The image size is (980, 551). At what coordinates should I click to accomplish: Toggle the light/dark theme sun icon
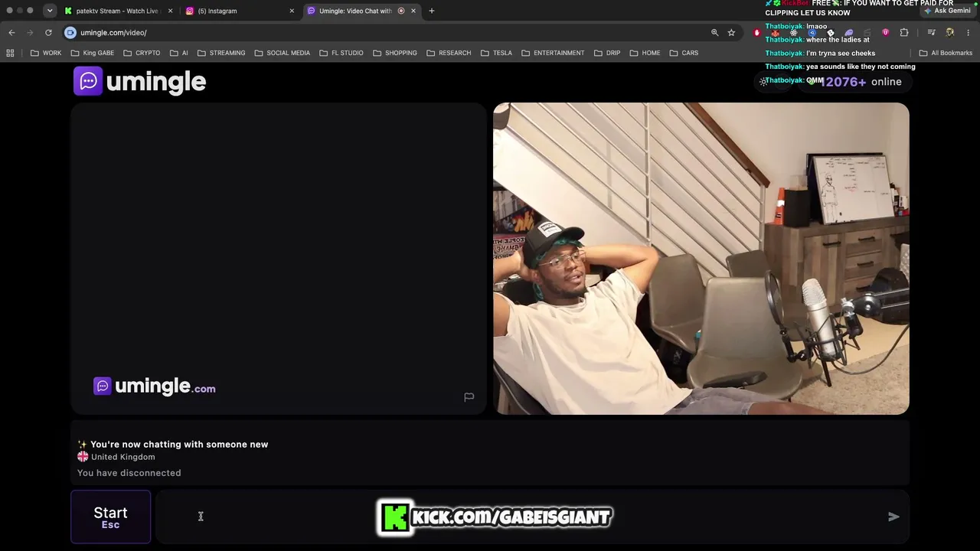(763, 81)
